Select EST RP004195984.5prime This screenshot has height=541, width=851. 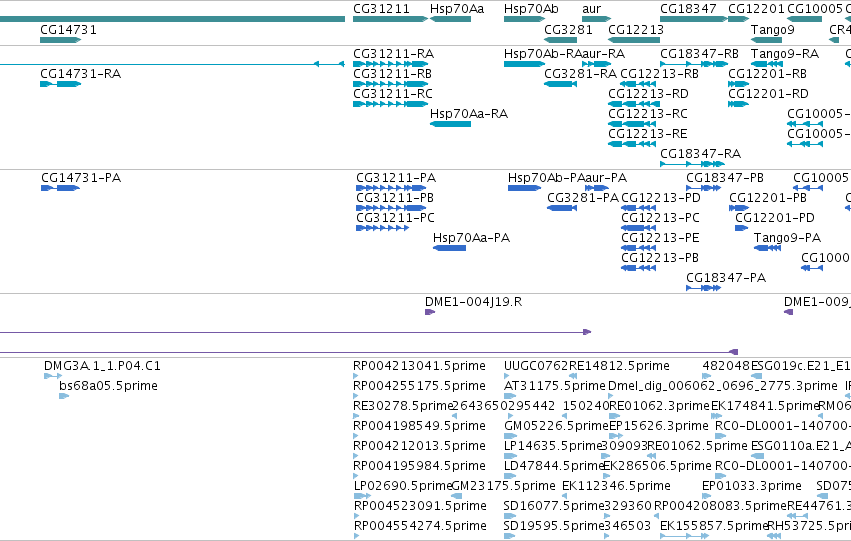point(356,476)
